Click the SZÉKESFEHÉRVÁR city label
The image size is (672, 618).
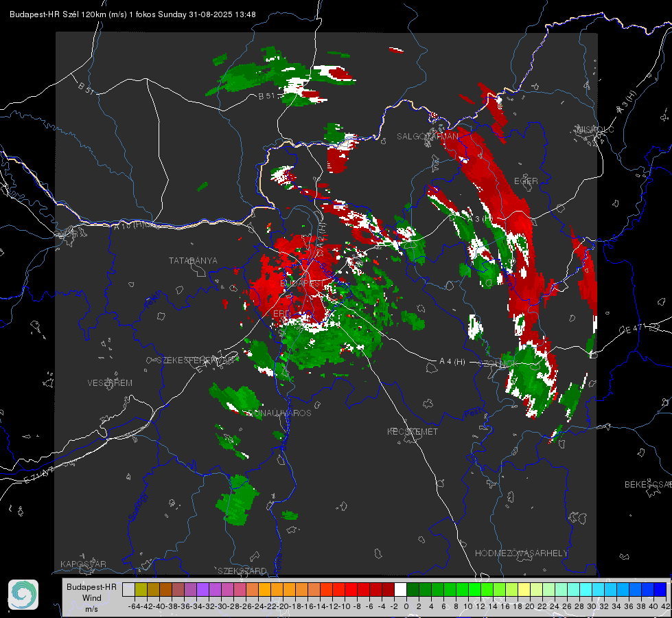click(x=197, y=360)
